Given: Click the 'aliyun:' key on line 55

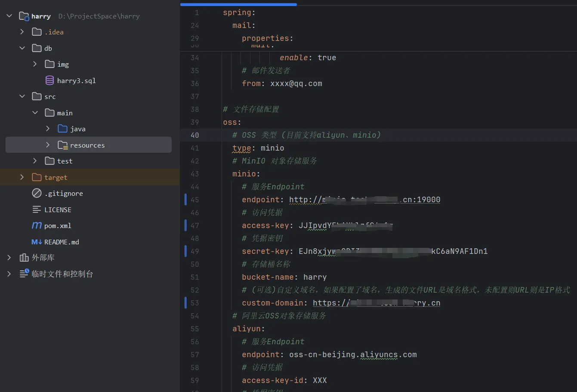Looking at the screenshot, I should click(x=248, y=329).
